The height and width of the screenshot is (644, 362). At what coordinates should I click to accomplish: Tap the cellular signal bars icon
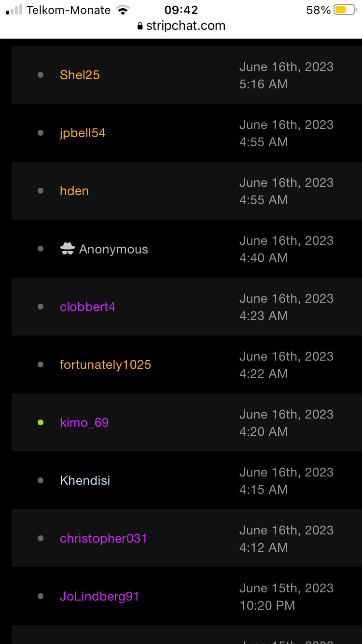14,10
